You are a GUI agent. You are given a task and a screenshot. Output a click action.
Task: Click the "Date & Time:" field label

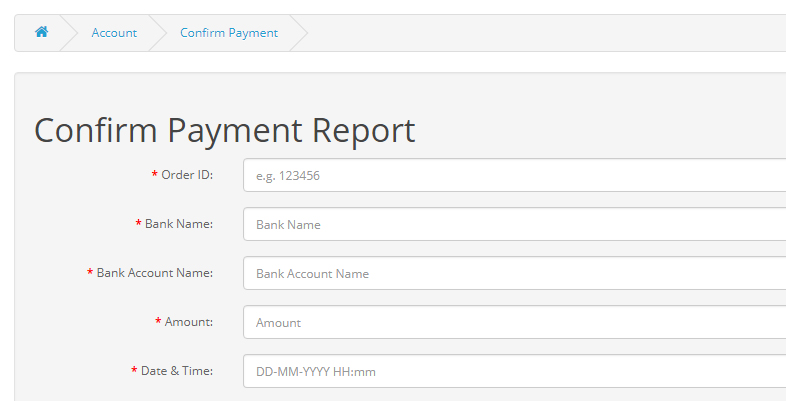(177, 371)
